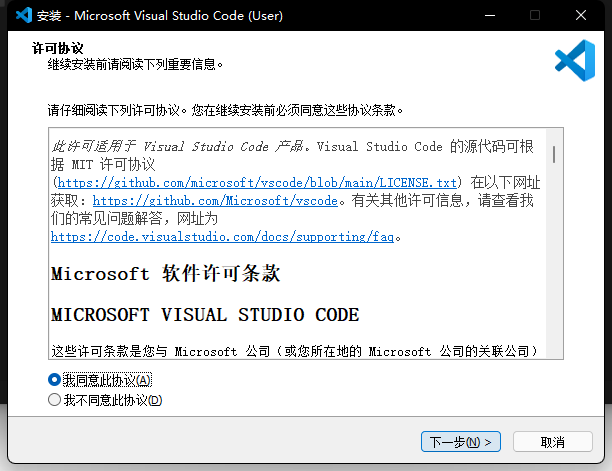This screenshot has width=612, height=471.
Task: Click the 下一步(N) button
Action: click(x=461, y=442)
